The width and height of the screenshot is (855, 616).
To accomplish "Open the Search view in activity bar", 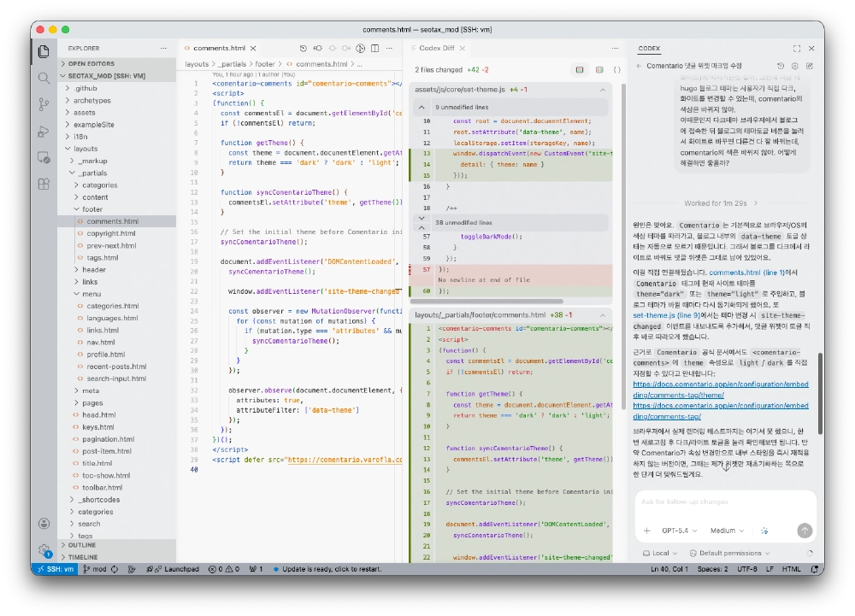I will click(x=44, y=78).
